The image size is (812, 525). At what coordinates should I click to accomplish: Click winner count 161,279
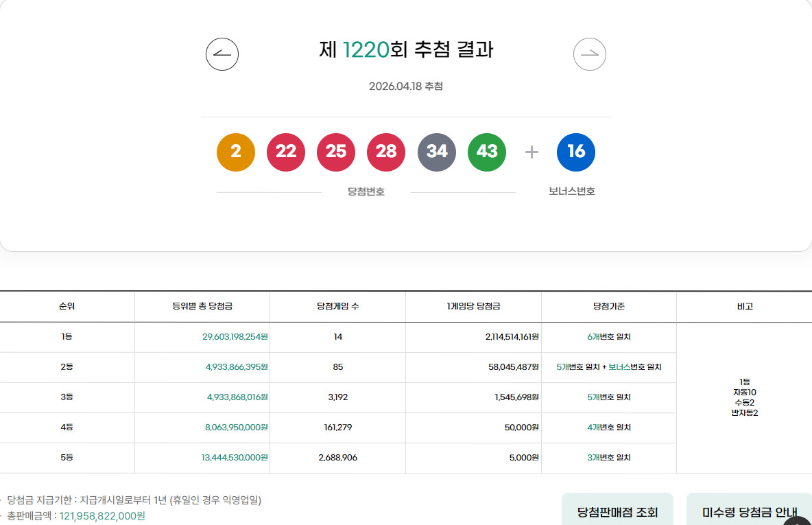coord(337,427)
